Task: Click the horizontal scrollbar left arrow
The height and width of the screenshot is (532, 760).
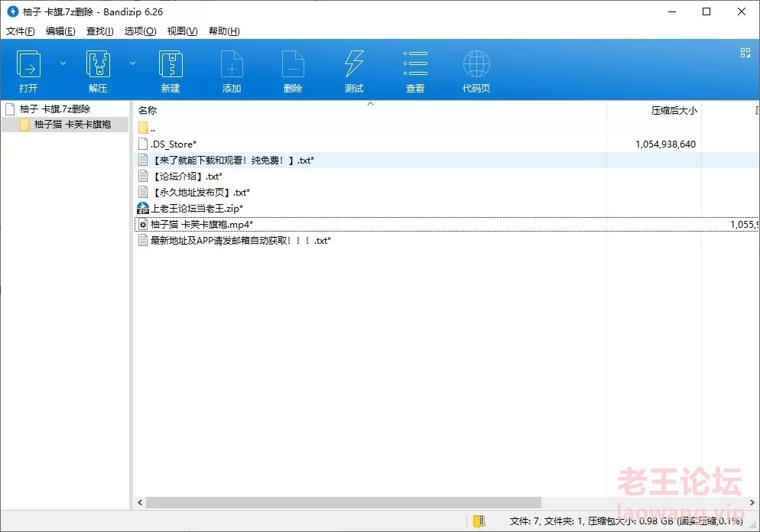Action: (140, 502)
